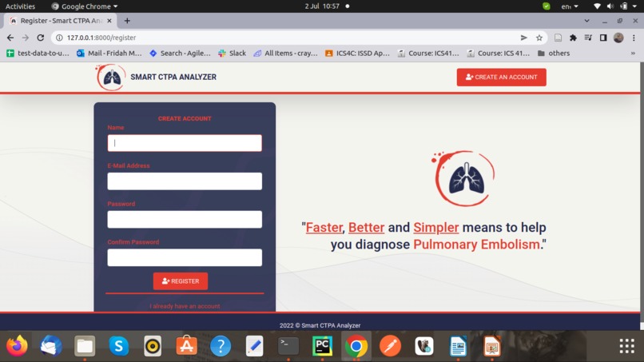Open the 'I already have an account' link
This screenshot has height=362, width=644.
pyautogui.click(x=185, y=306)
